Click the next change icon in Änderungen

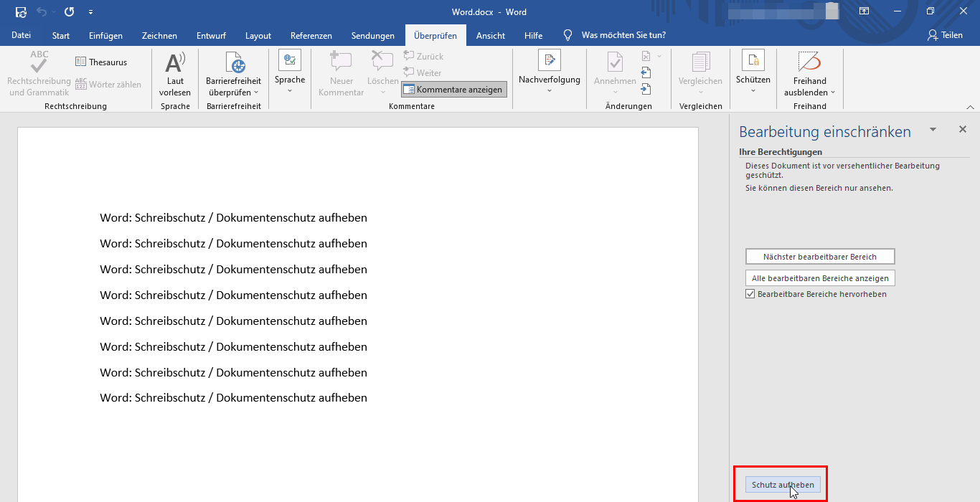[x=646, y=89]
